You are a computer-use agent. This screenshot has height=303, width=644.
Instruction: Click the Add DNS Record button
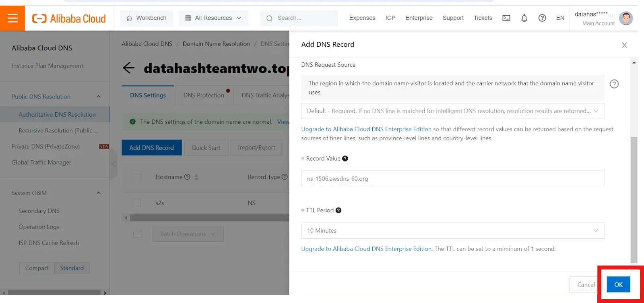pyautogui.click(x=152, y=148)
